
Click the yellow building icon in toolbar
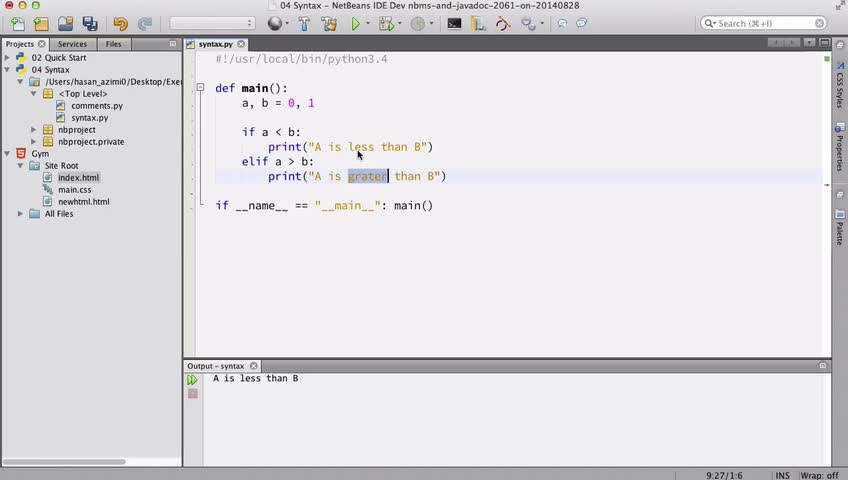tap(478, 24)
